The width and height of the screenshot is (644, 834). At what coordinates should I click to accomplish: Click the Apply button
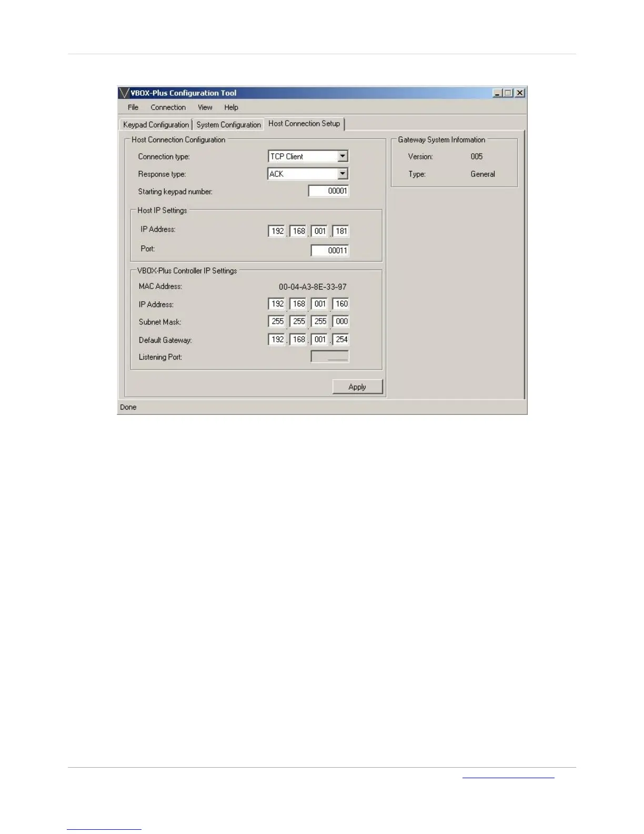point(357,387)
